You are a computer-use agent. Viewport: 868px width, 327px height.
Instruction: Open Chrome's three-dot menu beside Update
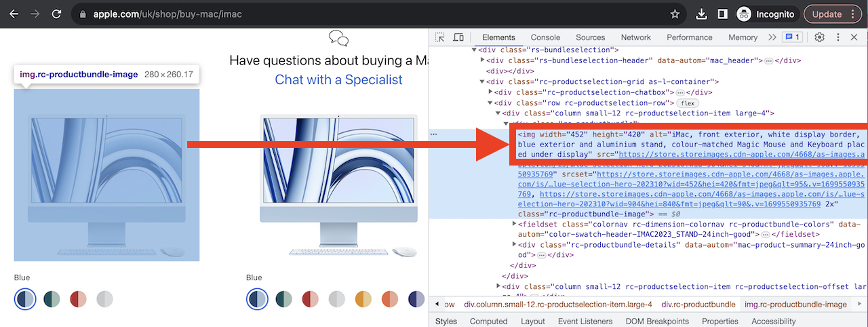click(x=852, y=14)
